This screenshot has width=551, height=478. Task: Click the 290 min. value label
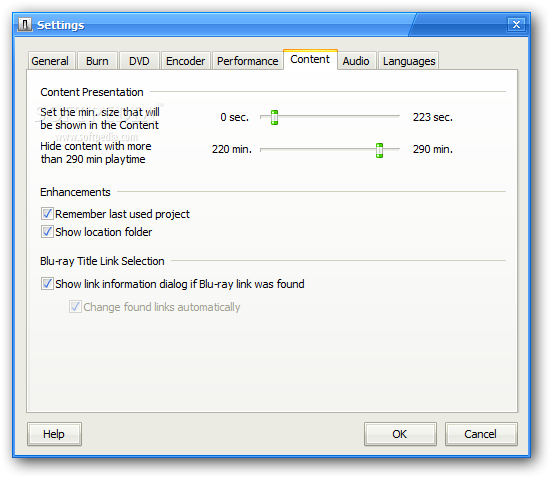coord(433,149)
